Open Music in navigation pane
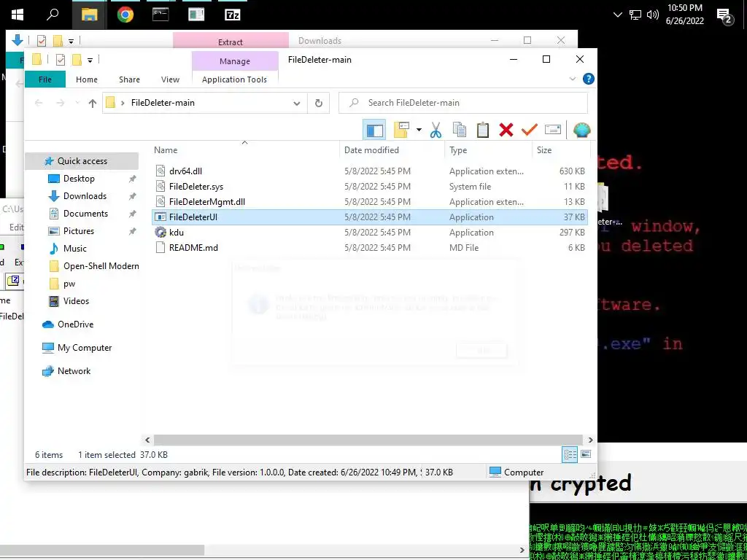 coord(75,249)
